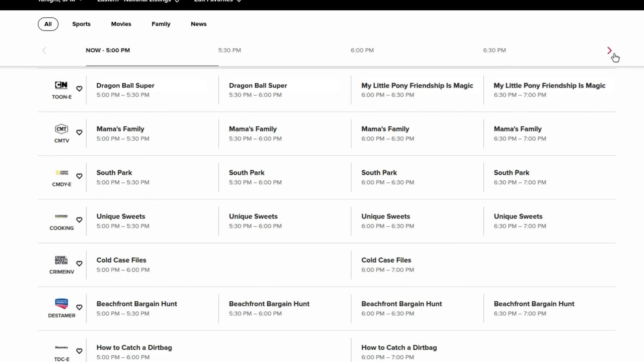The image size is (644, 362).
Task: Favorite the COOKING channel with heart
Action: (79, 220)
